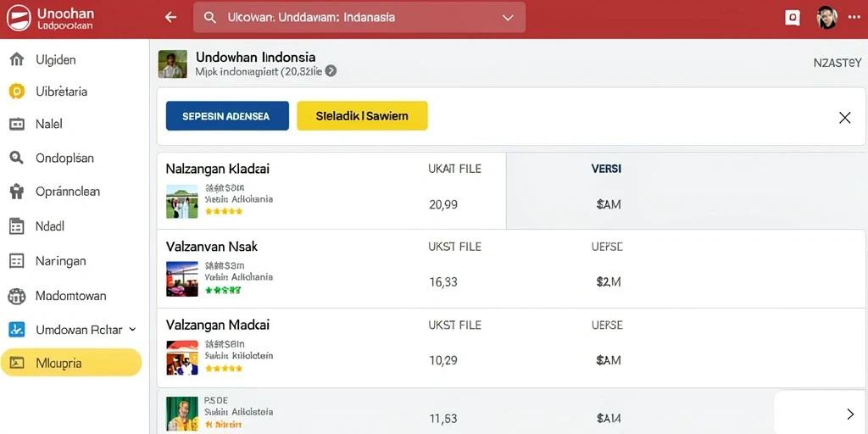Click the back arrow in the header

tap(170, 17)
